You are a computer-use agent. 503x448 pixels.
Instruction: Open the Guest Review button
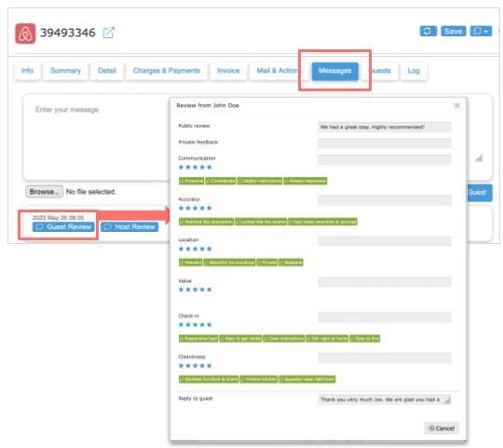(x=63, y=227)
